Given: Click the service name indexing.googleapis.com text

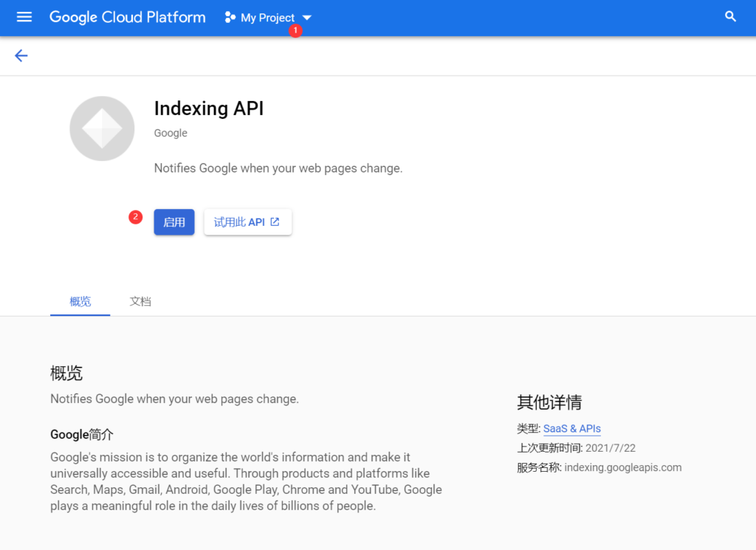Looking at the screenshot, I should [623, 467].
